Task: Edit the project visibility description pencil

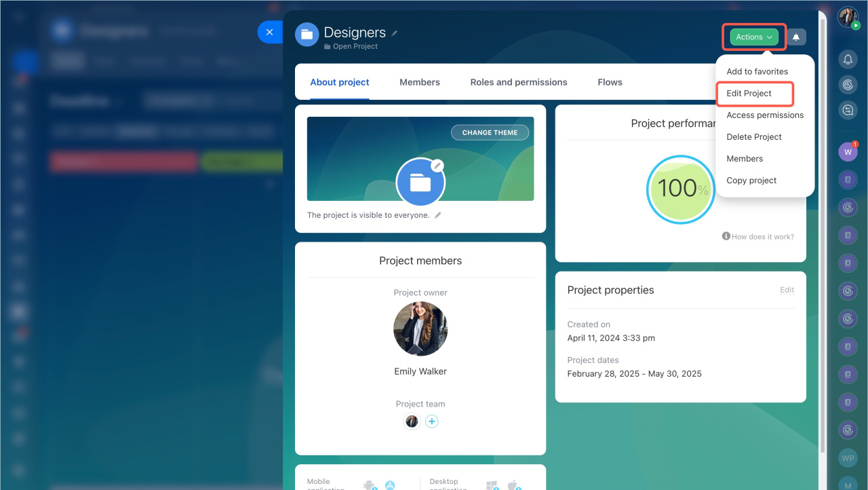Action: [x=438, y=215]
